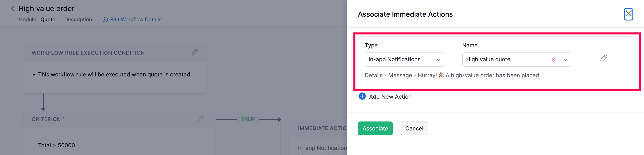The image size is (644, 155).
Task: Click the Associate button
Action: 375,128
